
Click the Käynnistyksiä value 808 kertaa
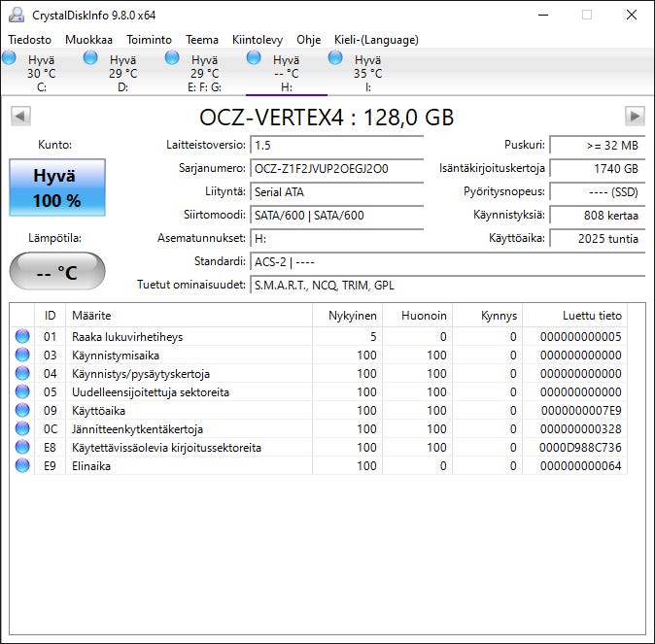point(598,215)
